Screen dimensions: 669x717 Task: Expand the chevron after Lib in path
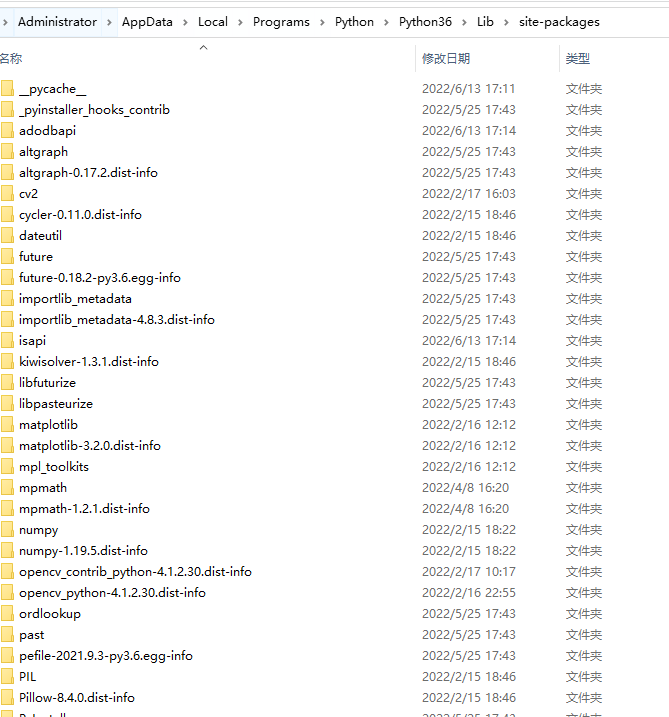[506, 22]
